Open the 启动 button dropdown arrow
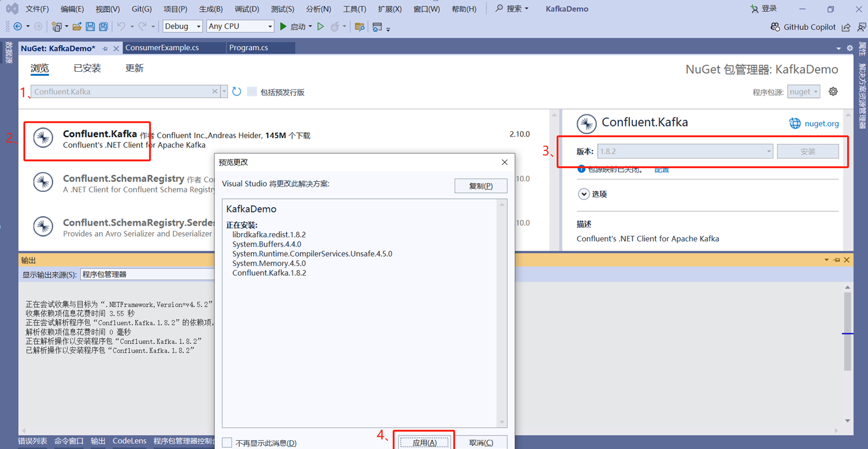This screenshot has width=868, height=449. 310,27
